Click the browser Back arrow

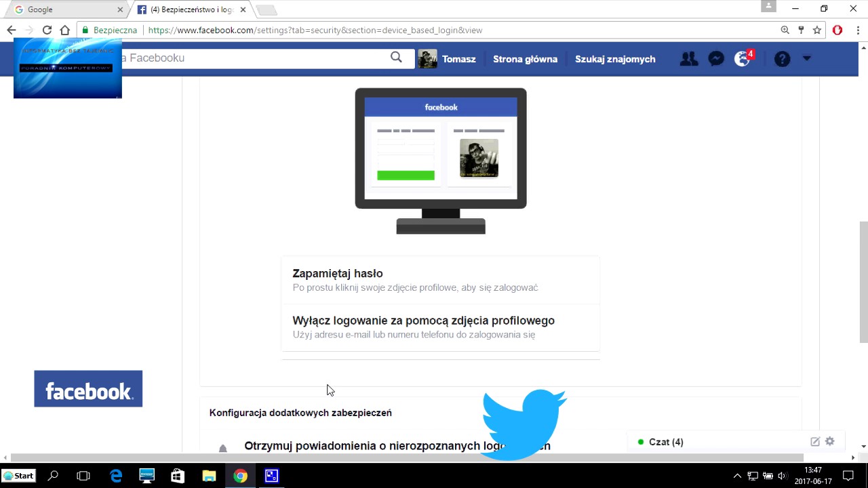point(12,30)
